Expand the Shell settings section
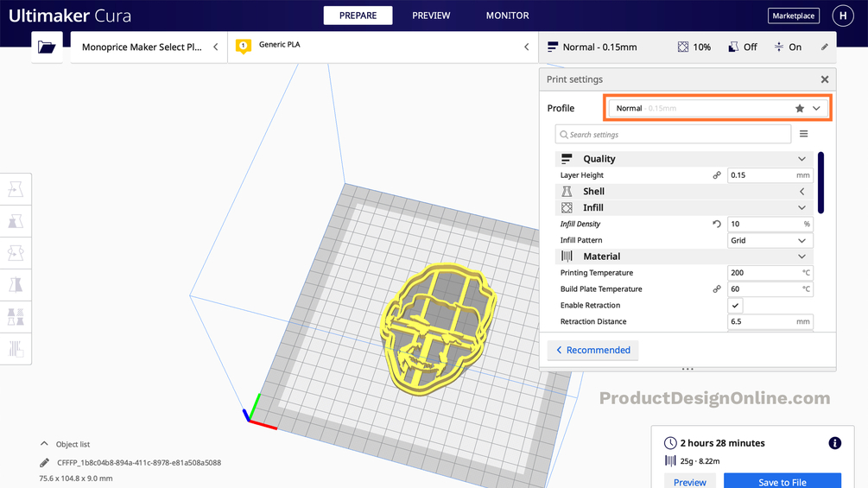This screenshot has height=488, width=868. coord(684,192)
